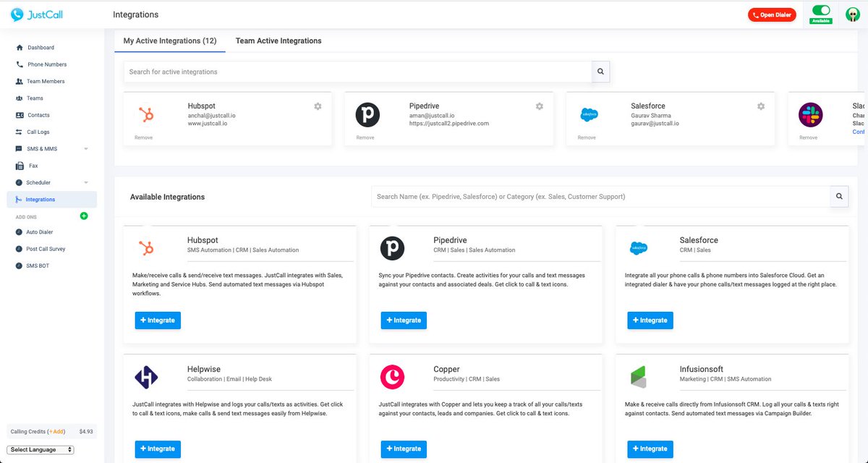Expand the SMS & MMS submenu arrow
The width and height of the screenshot is (868, 463).
(x=86, y=149)
